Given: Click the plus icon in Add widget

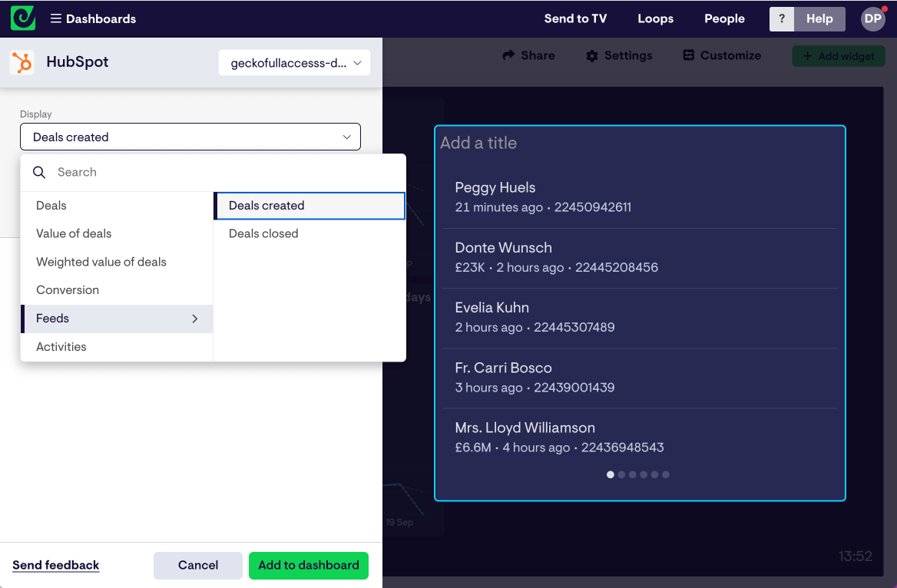Looking at the screenshot, I should [x=807, y=56].
